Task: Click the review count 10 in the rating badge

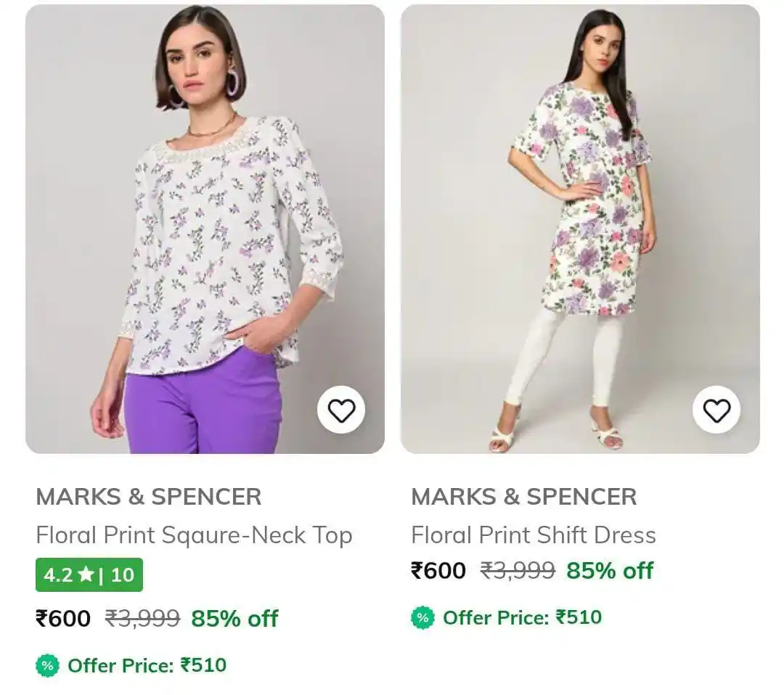Action: pos(122,575)
